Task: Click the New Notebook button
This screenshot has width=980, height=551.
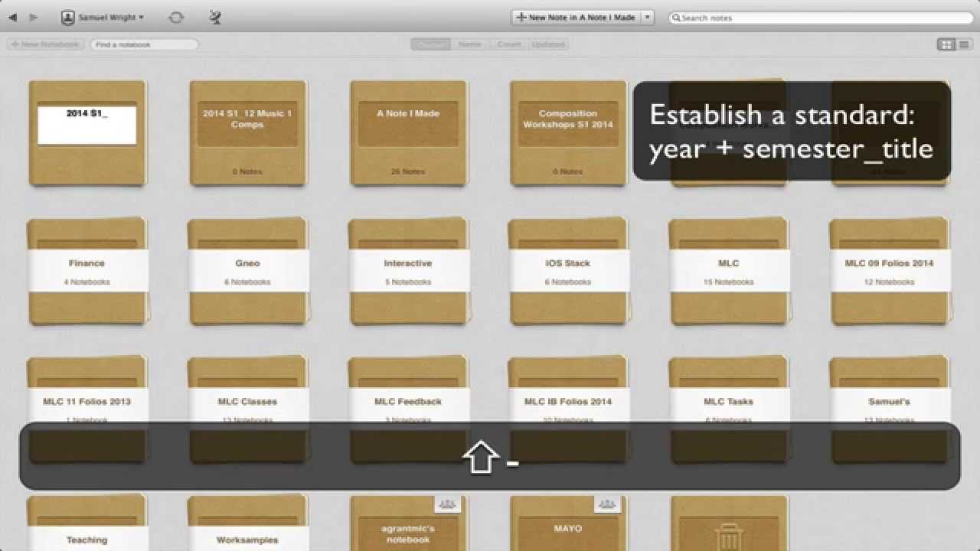Action: [x=44, y=44]
